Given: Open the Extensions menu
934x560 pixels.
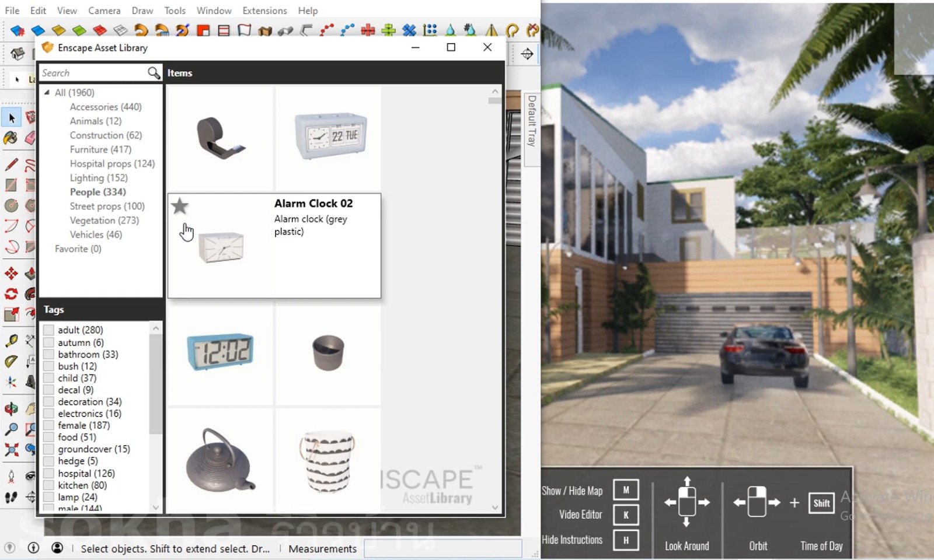Looking at the screenshot, I should [265, 10].
